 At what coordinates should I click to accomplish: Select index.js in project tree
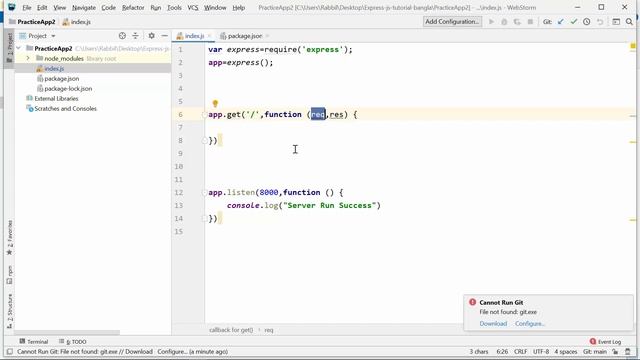(54, 69)
